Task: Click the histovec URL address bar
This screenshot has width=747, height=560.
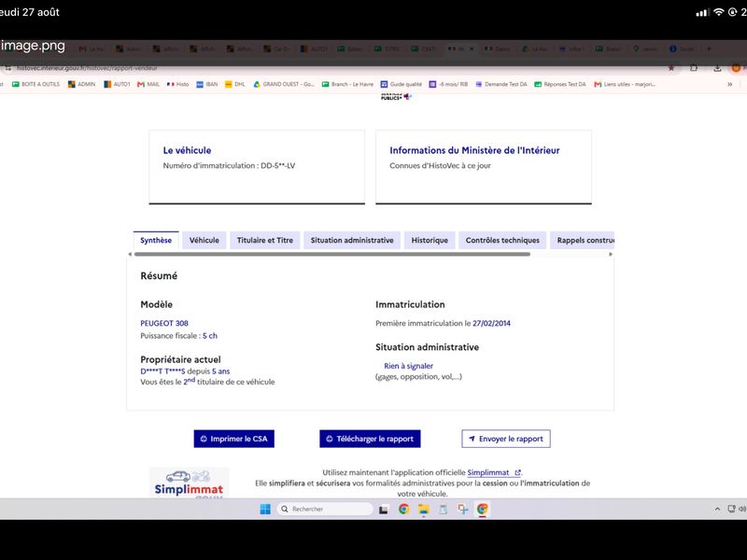Action: coord(87,68)
